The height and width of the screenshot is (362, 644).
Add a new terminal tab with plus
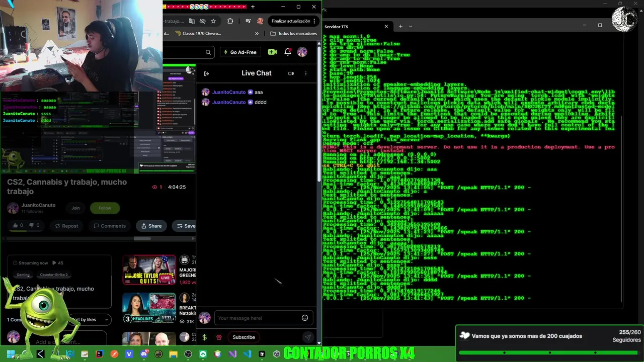400,26
